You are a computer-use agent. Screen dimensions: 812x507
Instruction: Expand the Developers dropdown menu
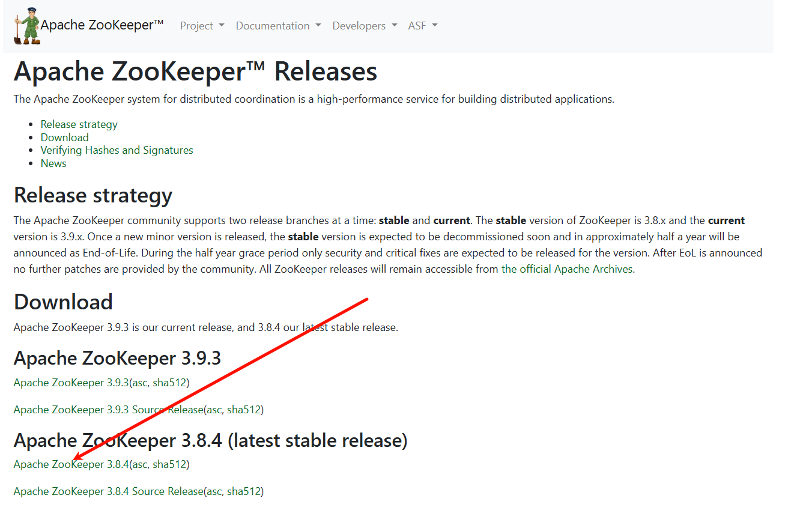pos(365,26)
